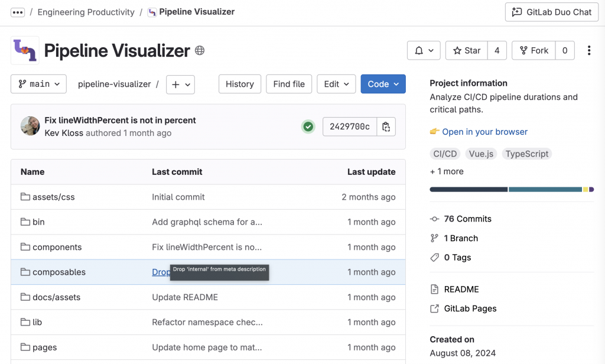Click the pipeline-visualizer path breadcrumb
Image resolution: width=605 pixels, height=364 pixels.
pos(114,84)
